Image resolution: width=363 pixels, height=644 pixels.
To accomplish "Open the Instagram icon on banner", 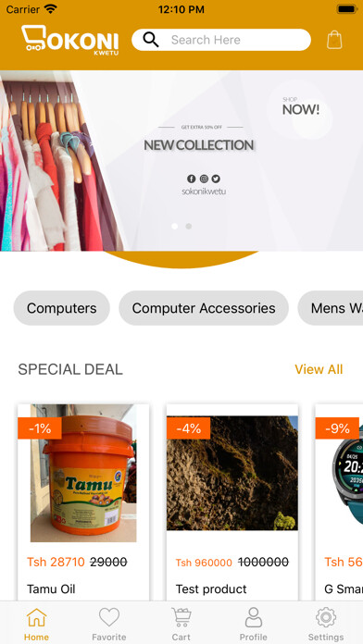I will [x=204, y=179].
